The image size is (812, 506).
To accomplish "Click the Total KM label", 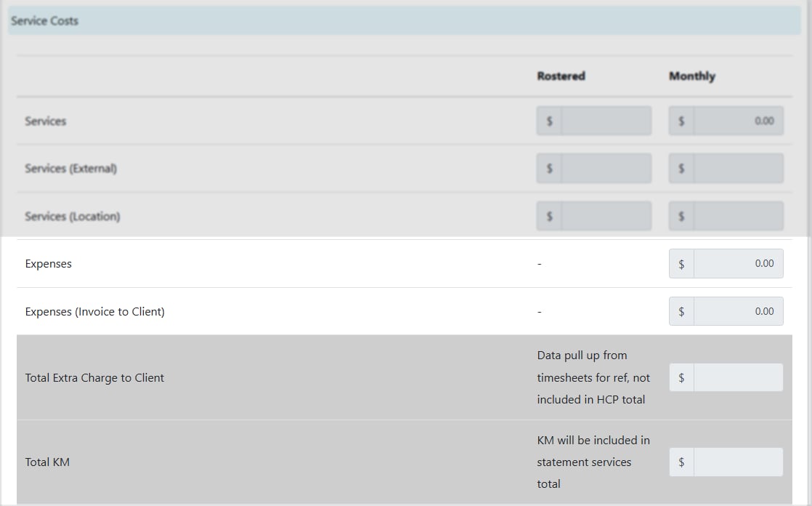I will 47,462.
